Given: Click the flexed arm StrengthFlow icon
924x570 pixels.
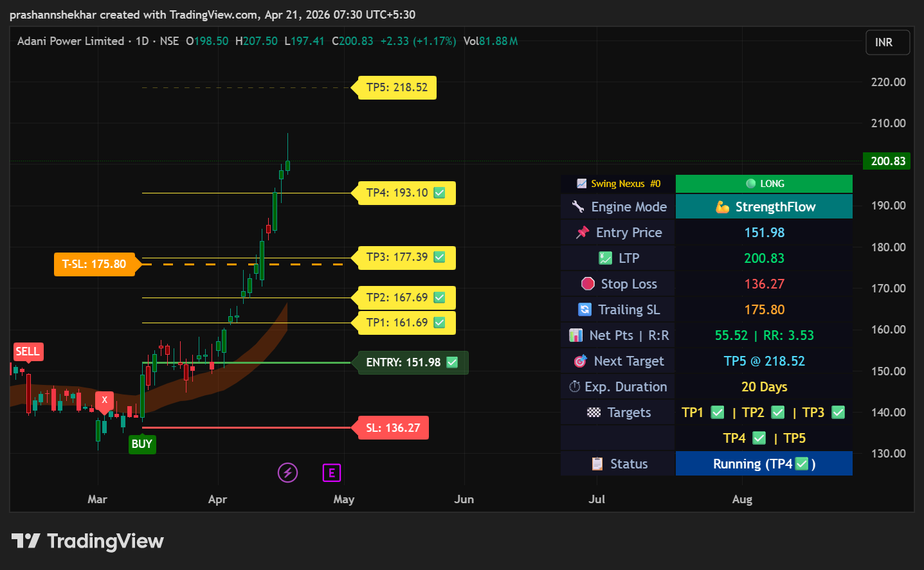Looking at the screenshot, I should click(723, 206).
